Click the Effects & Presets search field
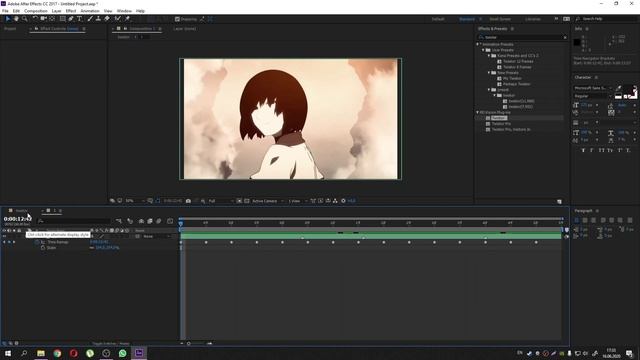 click(x=522, y=37)
